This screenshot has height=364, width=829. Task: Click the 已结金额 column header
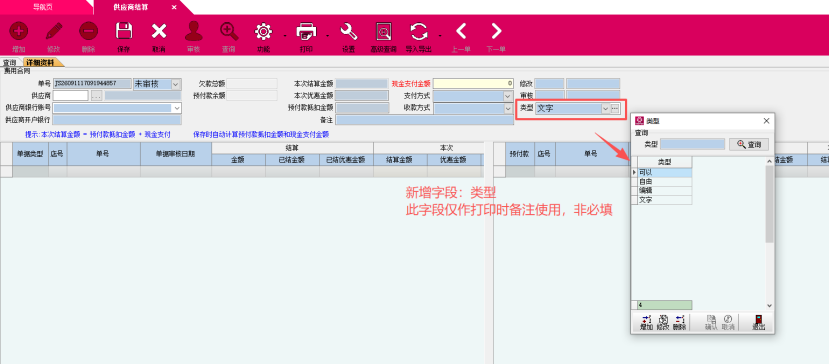click(x=292, y=160)
